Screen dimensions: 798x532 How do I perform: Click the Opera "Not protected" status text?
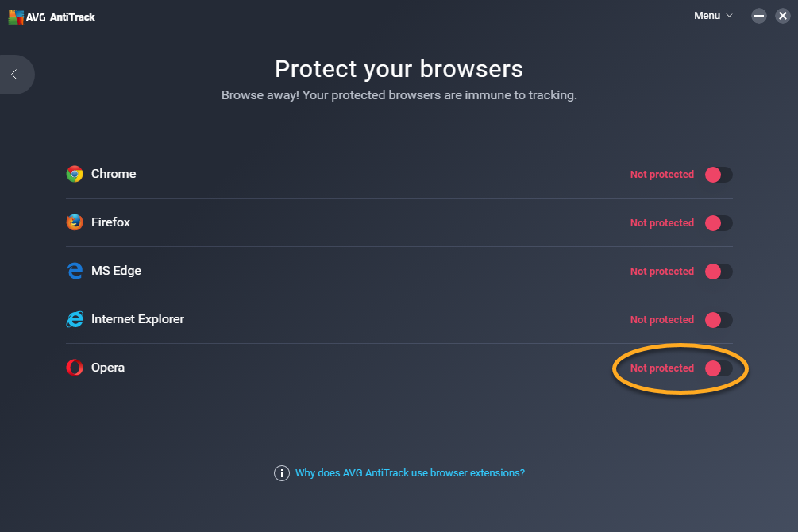662,368
